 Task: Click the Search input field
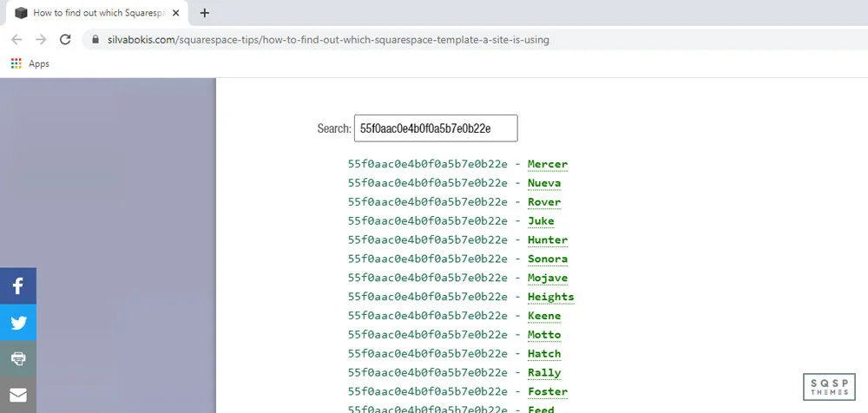pos(436,128)
